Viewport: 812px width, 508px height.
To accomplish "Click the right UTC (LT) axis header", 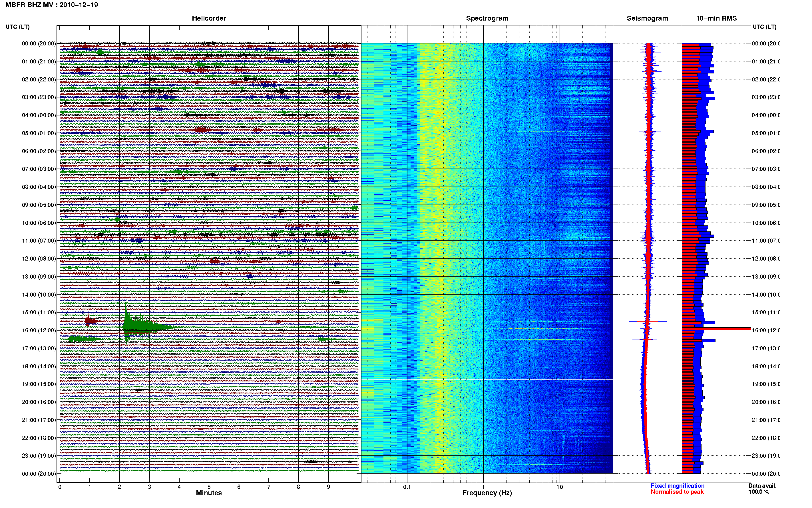I will coord(764,27).
